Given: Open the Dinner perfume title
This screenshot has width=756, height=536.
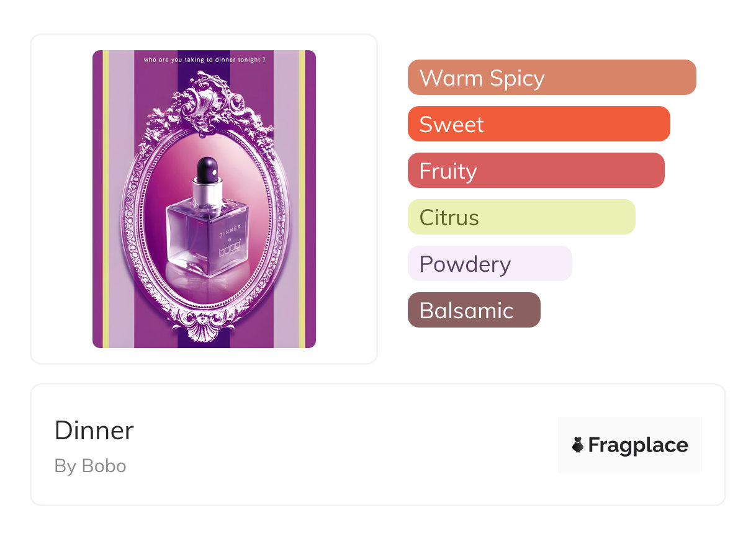Looking at the screenshot, I should 94,431.
